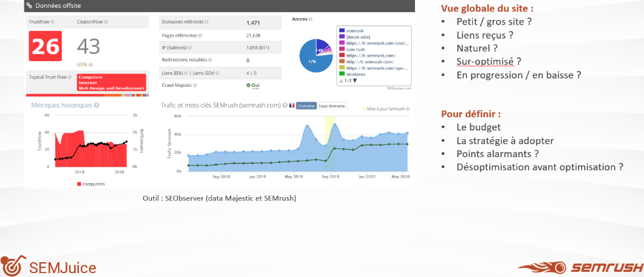The width and height of the screenshot is (644, 277).
Task: Click the Pages référentes help icon
Action: [200, 35]
